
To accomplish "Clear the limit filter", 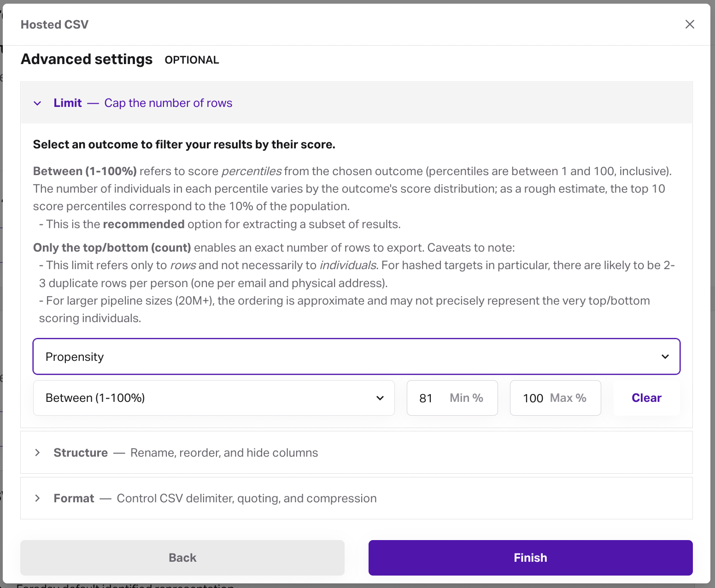I will click(x=646, y=398).
